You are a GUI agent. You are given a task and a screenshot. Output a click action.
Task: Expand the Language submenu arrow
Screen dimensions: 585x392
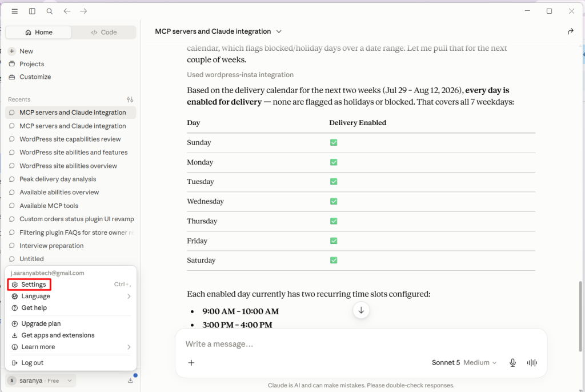coord(129,297)
